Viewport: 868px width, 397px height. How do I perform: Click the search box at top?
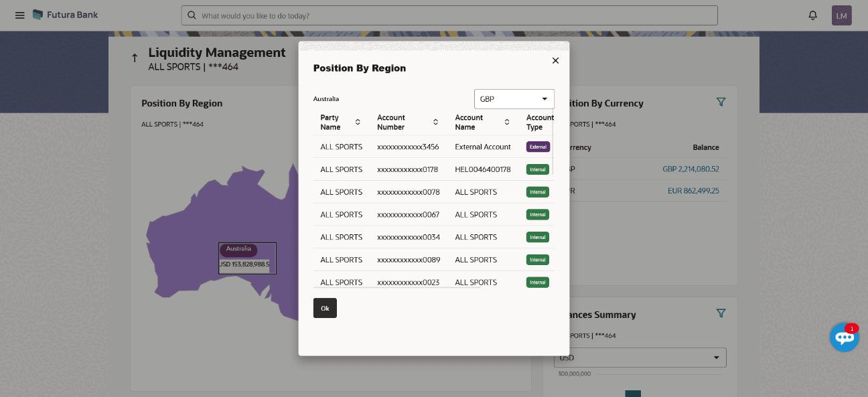449,15
